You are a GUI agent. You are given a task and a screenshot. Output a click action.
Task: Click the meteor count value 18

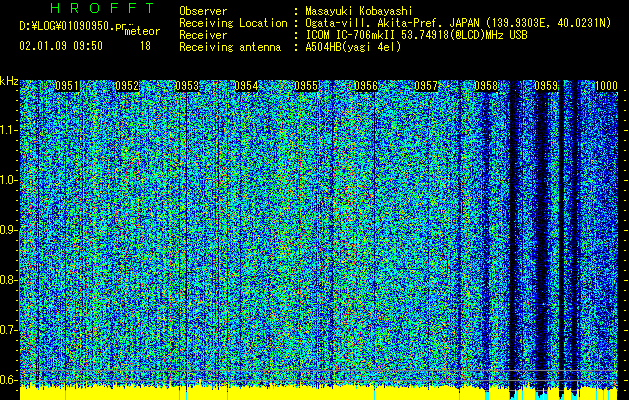[145, 46]
